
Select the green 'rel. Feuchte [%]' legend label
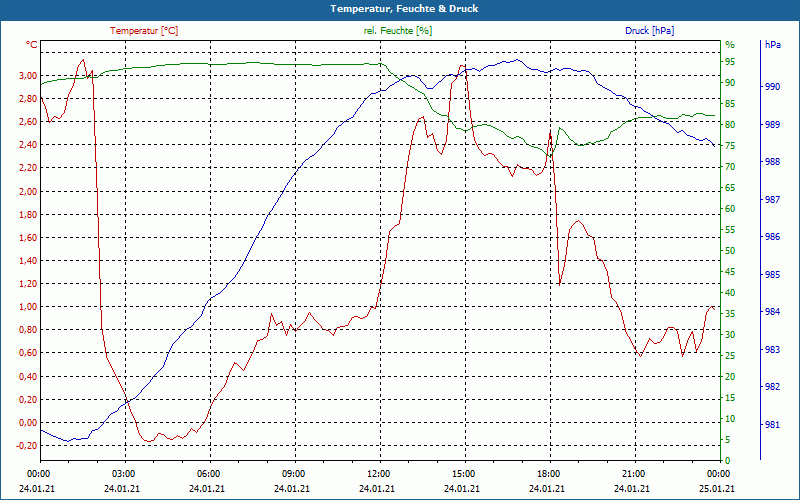click(x=397, y=31)
